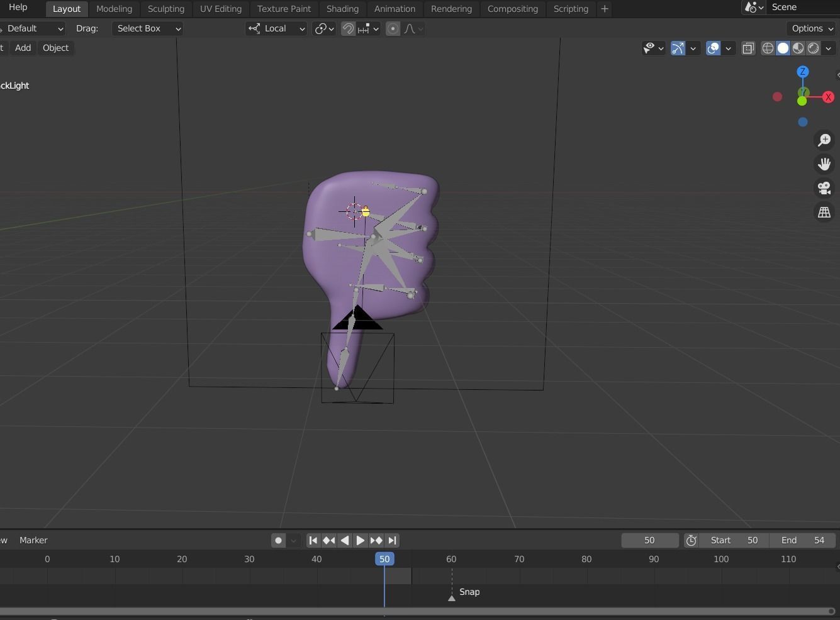Open the gizmo settings dropdown arrow
Screen dimensions: 840x620
coord(693,48)
